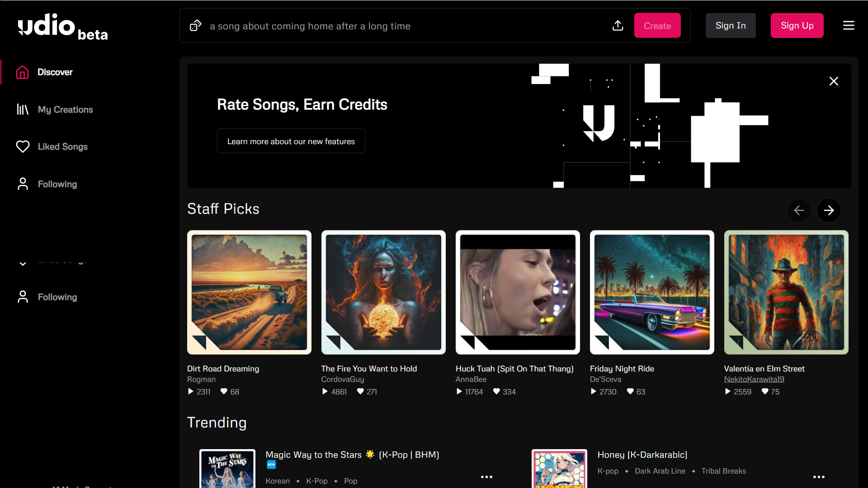Click the Udio home/discover icon
Image resolution: width=868 pixels, height=488 pixels.
pos(22,72)
